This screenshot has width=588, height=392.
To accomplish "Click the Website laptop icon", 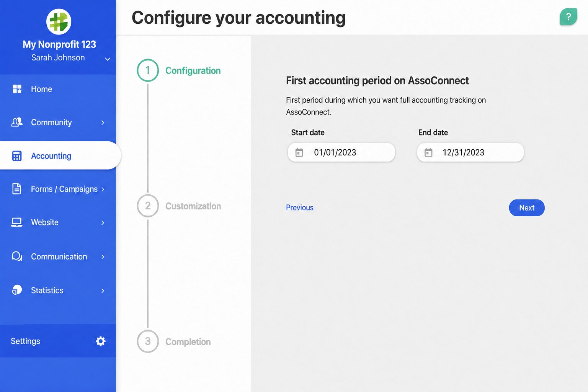I will tap(17, 222).
